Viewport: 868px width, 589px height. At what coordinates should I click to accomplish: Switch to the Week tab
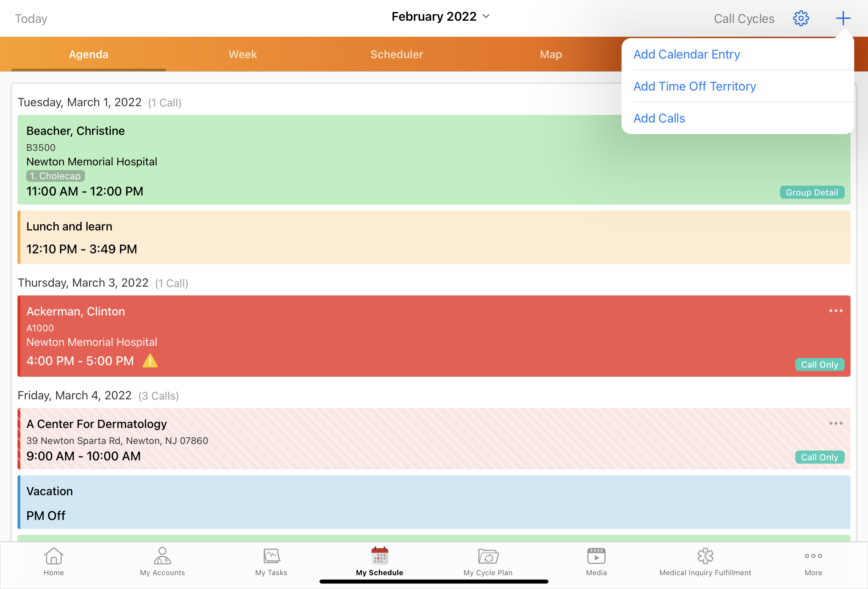point(242,55)
